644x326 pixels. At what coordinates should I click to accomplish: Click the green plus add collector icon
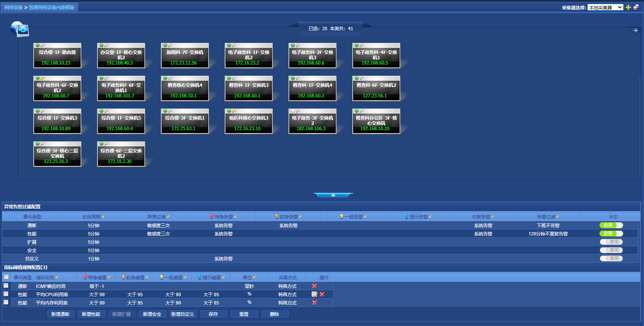point(628,8)
